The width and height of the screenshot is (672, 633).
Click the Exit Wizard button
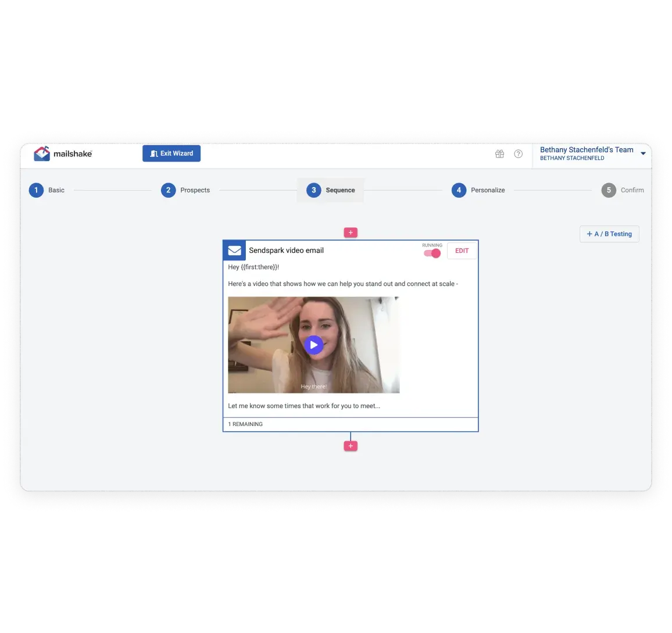pyautogui.click(x=171, y=153)
